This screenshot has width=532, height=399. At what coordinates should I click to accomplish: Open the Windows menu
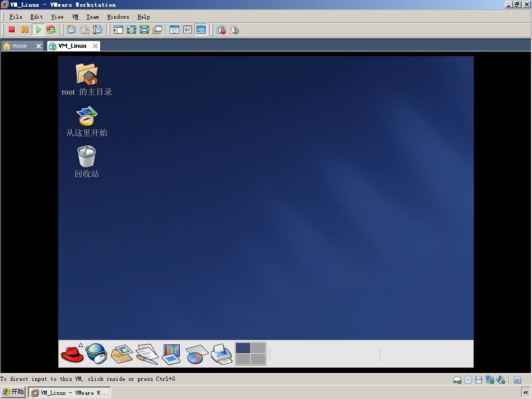point(118,17)
